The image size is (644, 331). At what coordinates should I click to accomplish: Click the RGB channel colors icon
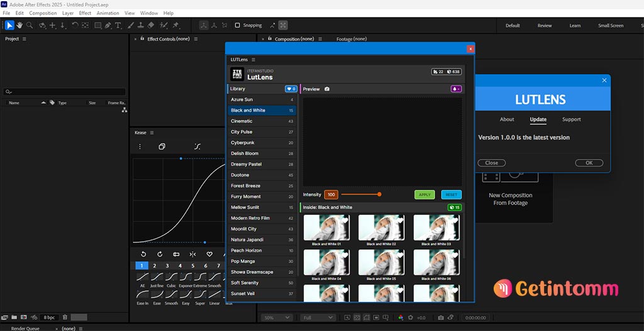[401, 317]
